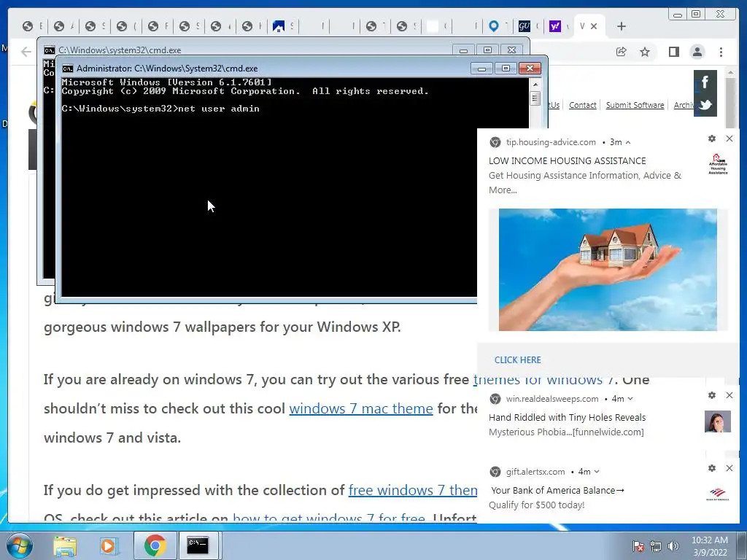This screenshot has height=560, width=747.
Task: Click the Twitter share icon
Action: (x=705, y=105)
